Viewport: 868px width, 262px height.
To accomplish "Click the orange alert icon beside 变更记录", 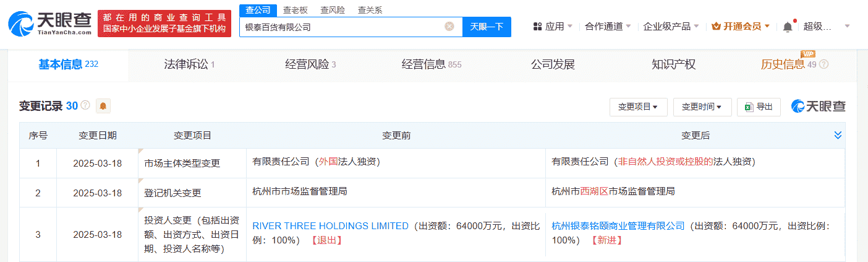I will [x=103, y=106].
